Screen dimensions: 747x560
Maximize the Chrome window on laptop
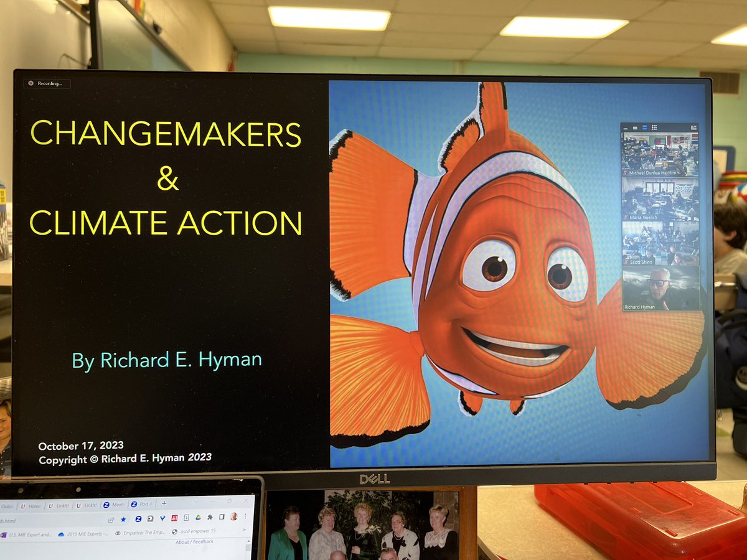tap(229, 501)
